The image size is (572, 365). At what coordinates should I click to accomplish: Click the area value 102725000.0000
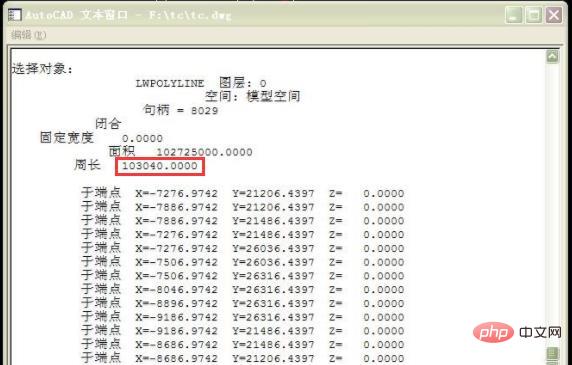pos(204,152)
